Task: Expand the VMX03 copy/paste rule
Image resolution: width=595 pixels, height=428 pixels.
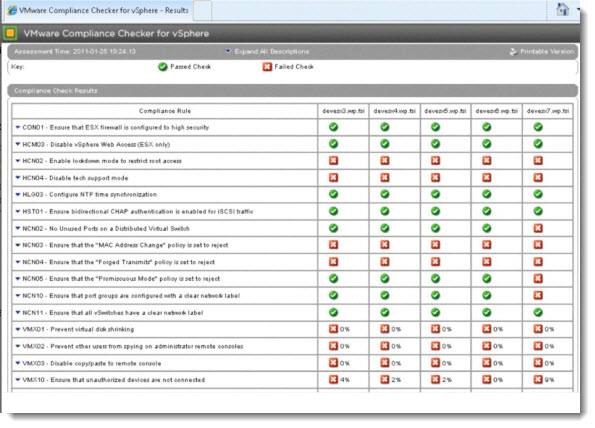Action: pos(18,363)
